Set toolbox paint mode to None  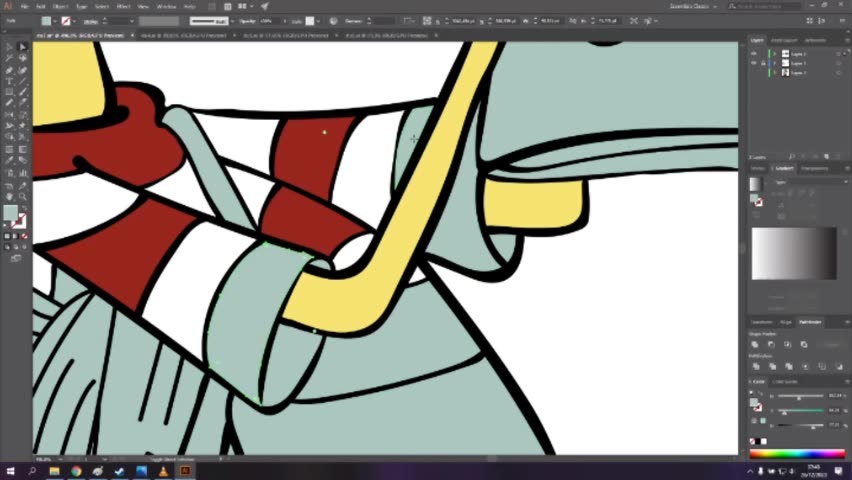pos(24,236)
